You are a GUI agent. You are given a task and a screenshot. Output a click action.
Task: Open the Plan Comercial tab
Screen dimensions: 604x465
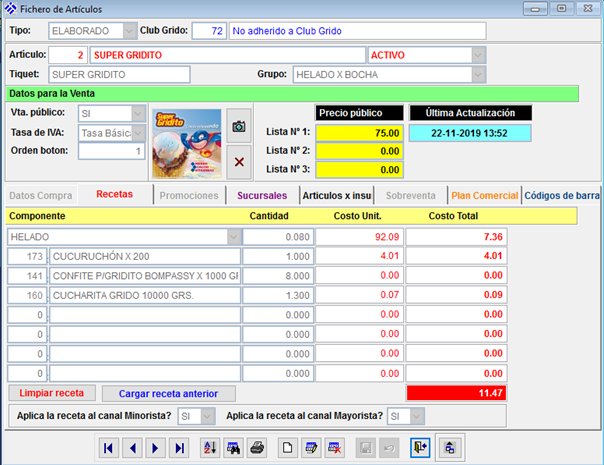coord(484,195)
